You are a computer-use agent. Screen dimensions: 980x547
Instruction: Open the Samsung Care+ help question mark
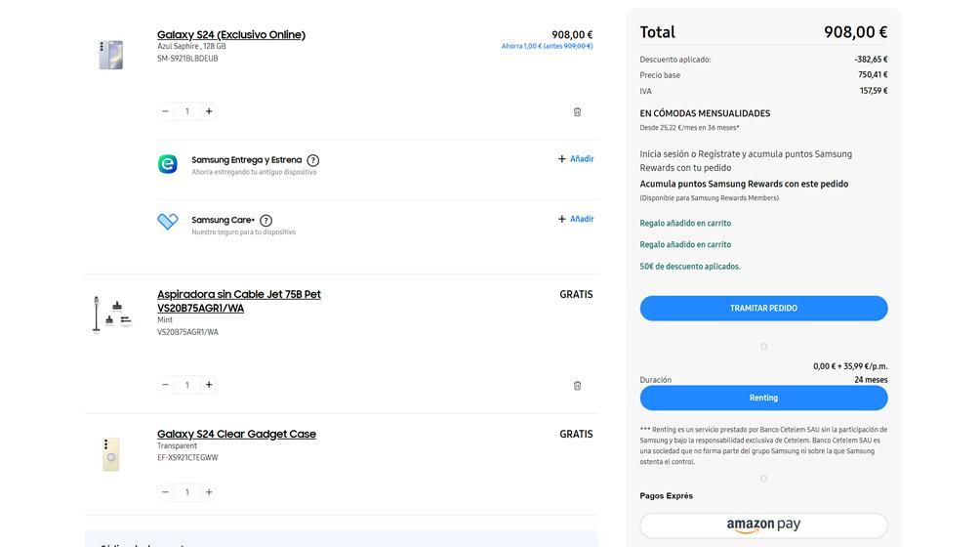[265, 221]
